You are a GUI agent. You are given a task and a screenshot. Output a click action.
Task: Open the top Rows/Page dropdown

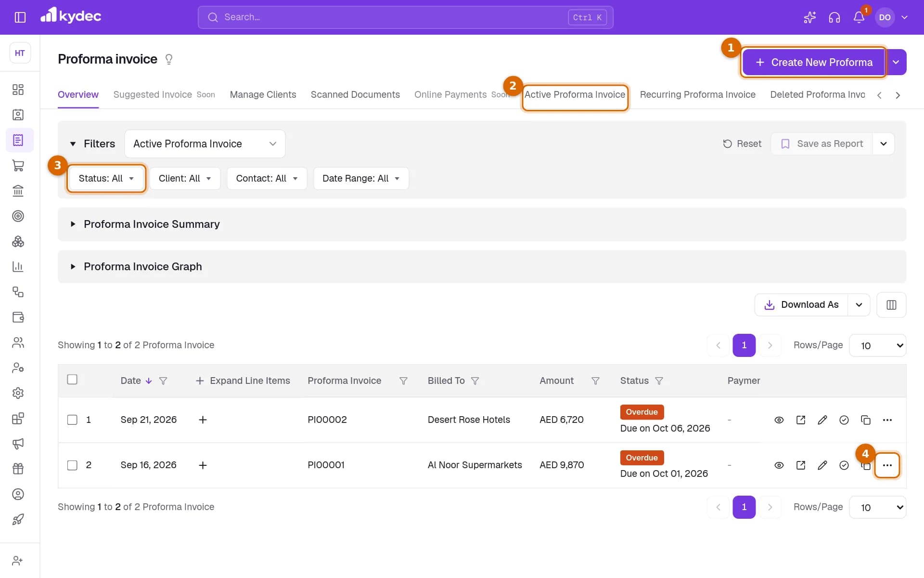pyautogui.click(x=878, y=345)
